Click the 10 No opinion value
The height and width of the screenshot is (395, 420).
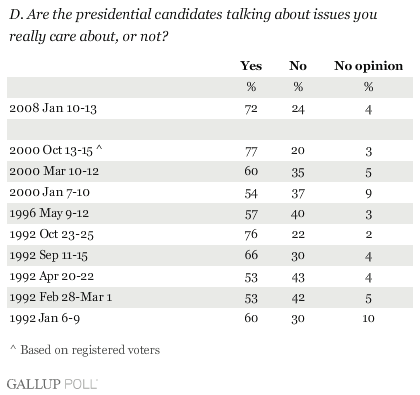click(x=368, y=319)
